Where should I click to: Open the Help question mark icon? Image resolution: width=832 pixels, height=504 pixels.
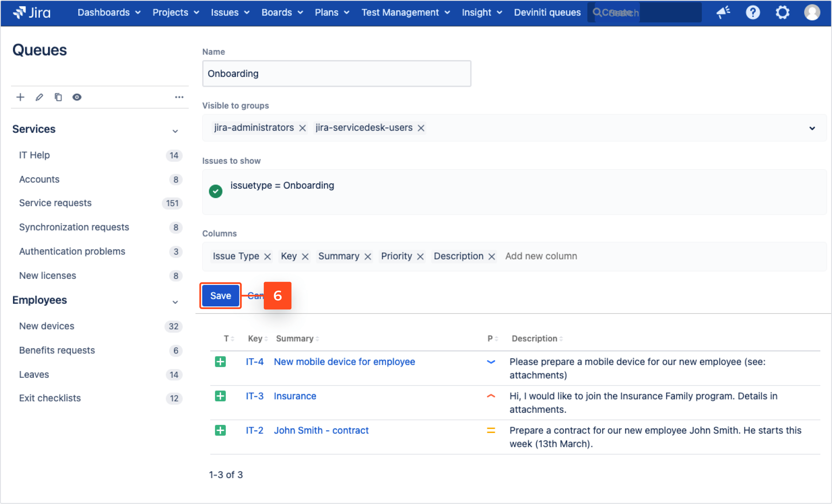pos(753,13)
